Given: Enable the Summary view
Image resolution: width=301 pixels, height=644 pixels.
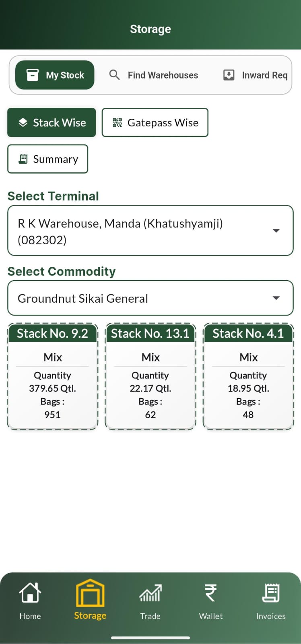Looking at the screenshot, I should pyautogui.click(x=47, y=159).
